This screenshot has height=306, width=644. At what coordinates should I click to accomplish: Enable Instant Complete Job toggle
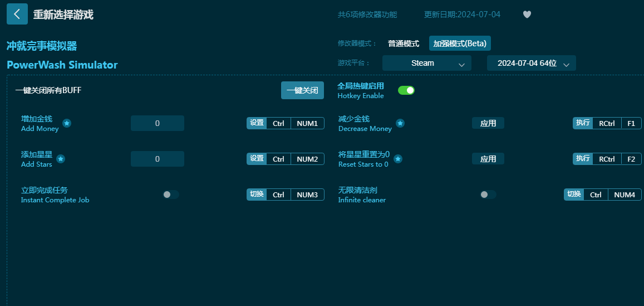(170, 195)
